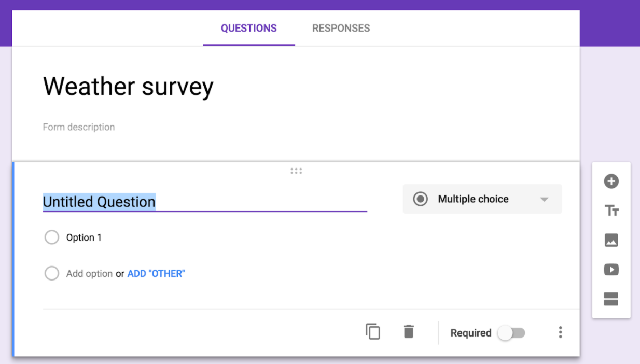The height and width of the screenshot is (364, 640).
Task: Click the dropdown arrow next to Multiple choice
Action: point(544,200)
